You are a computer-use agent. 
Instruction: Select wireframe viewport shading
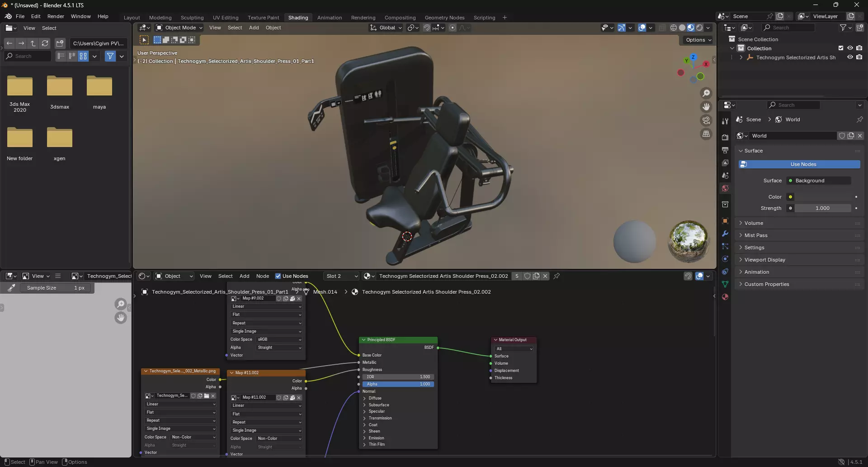[x=674, y=28]
